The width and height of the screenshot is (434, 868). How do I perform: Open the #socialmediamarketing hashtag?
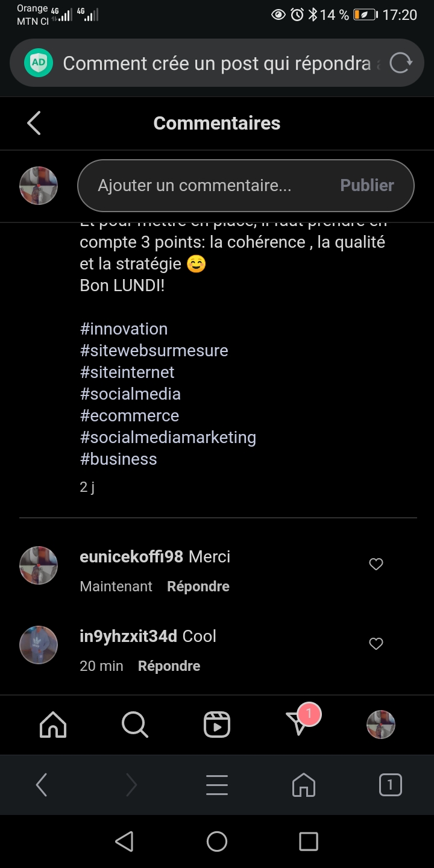(168, 438)
